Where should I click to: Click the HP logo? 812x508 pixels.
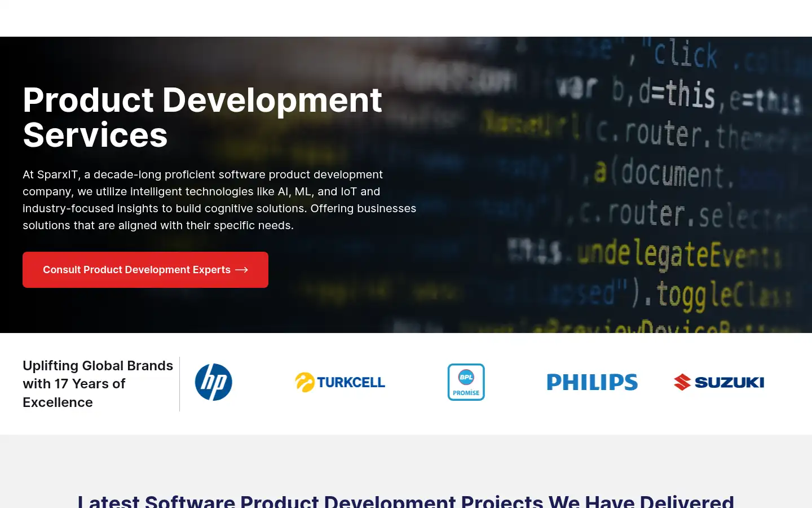tap(214, 382)
